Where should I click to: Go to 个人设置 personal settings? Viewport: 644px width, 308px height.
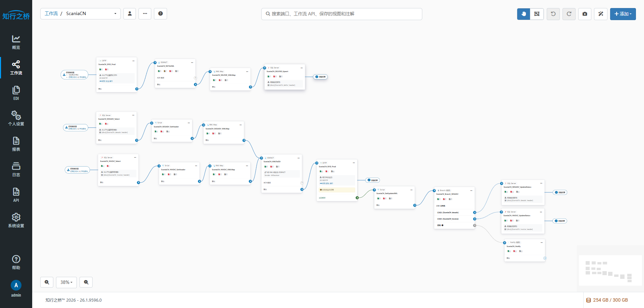point(16,119)
